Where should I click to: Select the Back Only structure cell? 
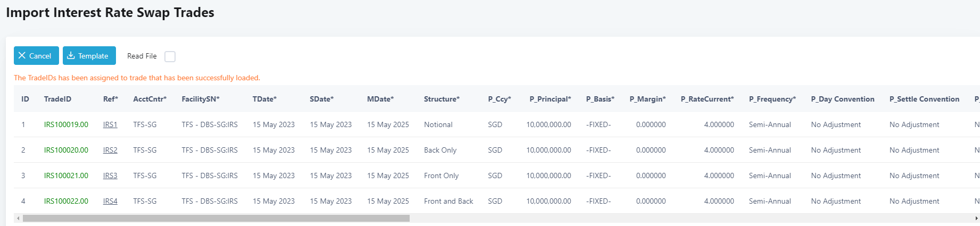coord(440,150)
